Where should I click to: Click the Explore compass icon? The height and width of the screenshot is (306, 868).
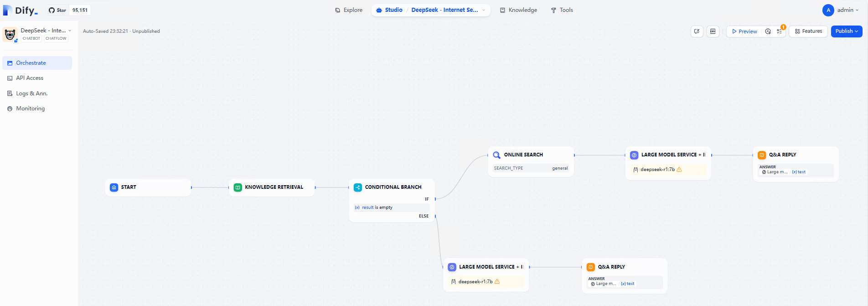pos(338,10)
